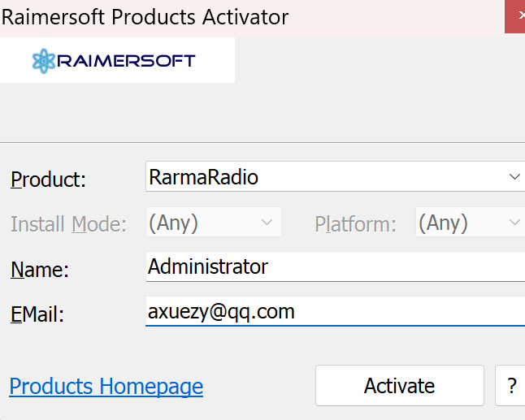Click the Install Mode chevron arrow
Screen dimensions: 525x420
coord(267,223)
